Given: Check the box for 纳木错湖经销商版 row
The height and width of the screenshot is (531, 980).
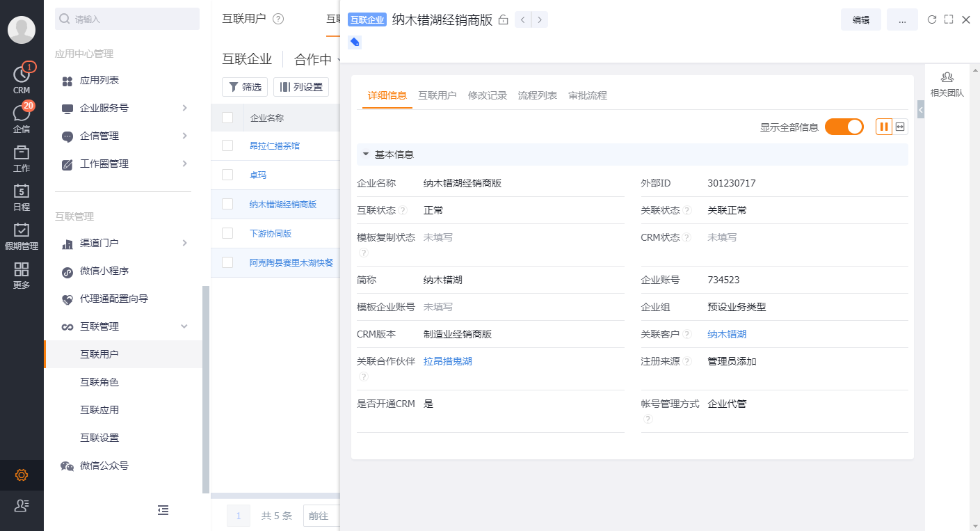Looking at the screenshot, I should 227,204.
